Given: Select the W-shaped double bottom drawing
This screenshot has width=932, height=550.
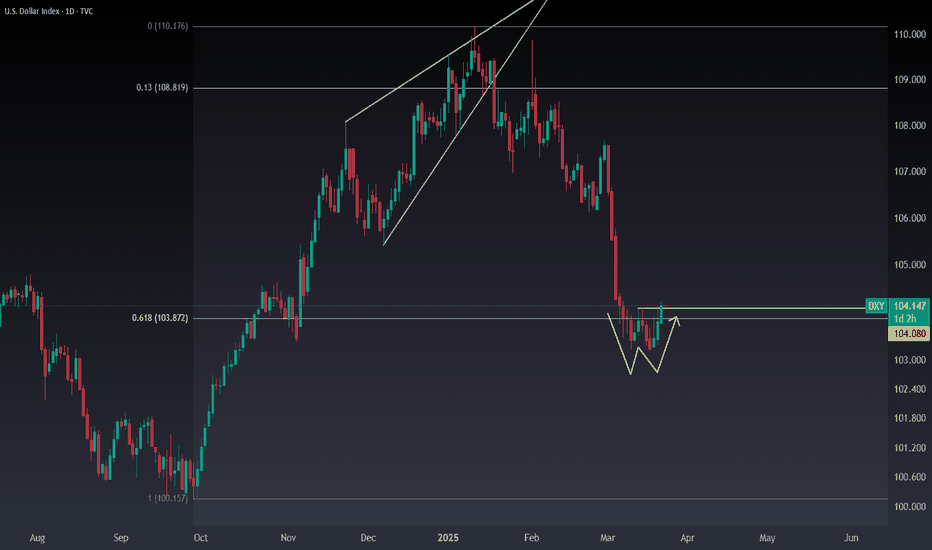Looking at the screenshot, I should tap(643, 345).
